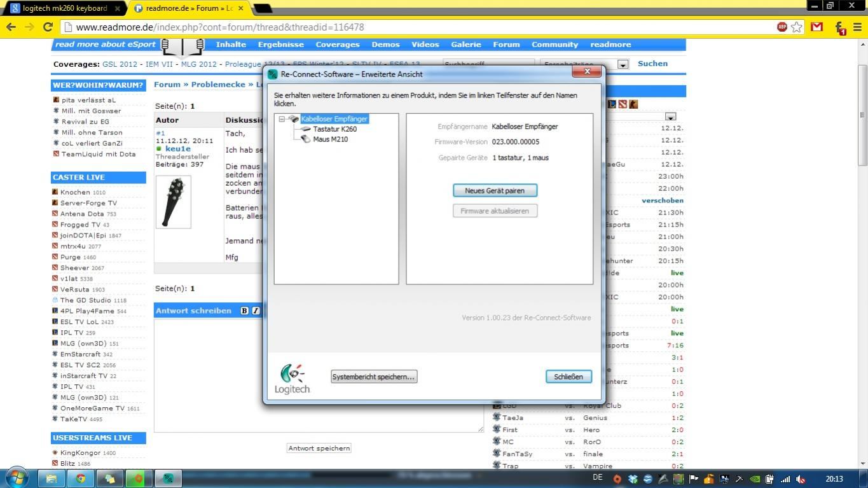Open the joinDOTA|Epi stream link
Screen dimensions: 868x488
tap(83, 235)
